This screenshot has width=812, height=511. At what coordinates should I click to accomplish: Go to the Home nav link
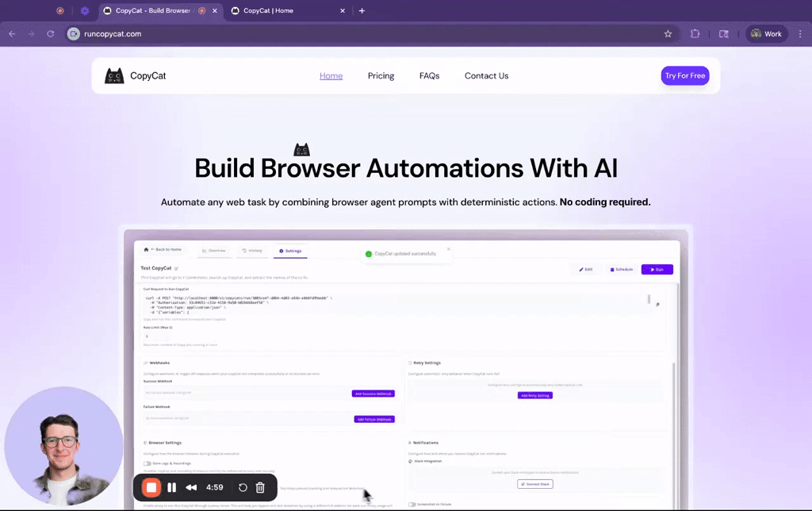click(x=331, y=75)
